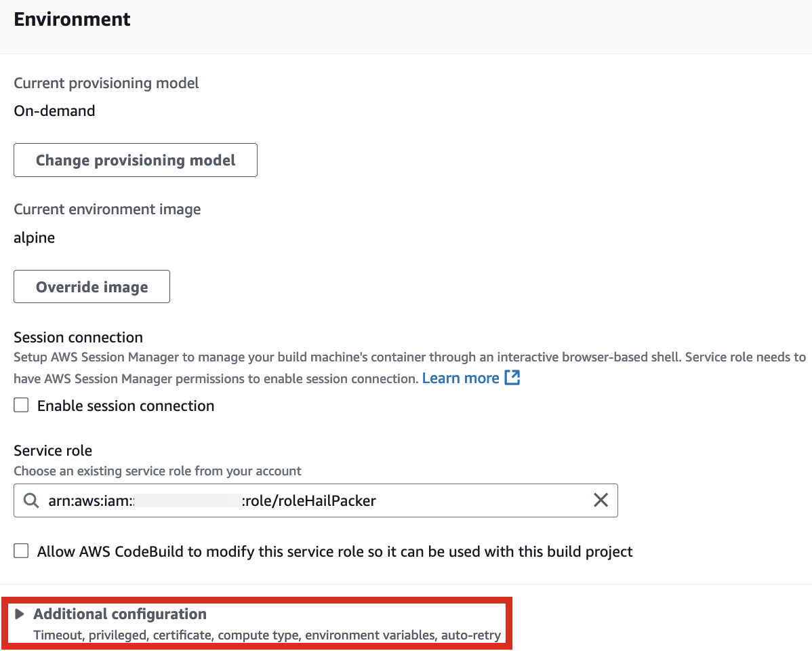Clear the service role with X icon
Screen dimensions: 812x651
(601, 500)
